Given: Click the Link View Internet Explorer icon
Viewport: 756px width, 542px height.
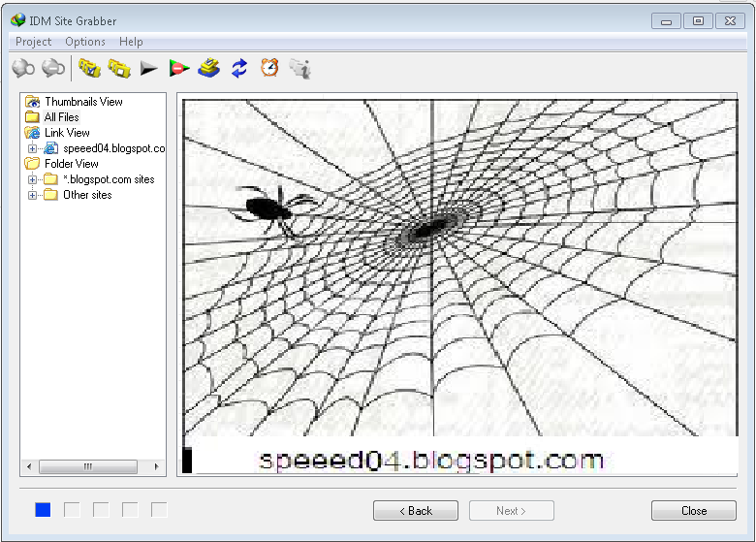Looking at the screenshot, I should (32, 133).
